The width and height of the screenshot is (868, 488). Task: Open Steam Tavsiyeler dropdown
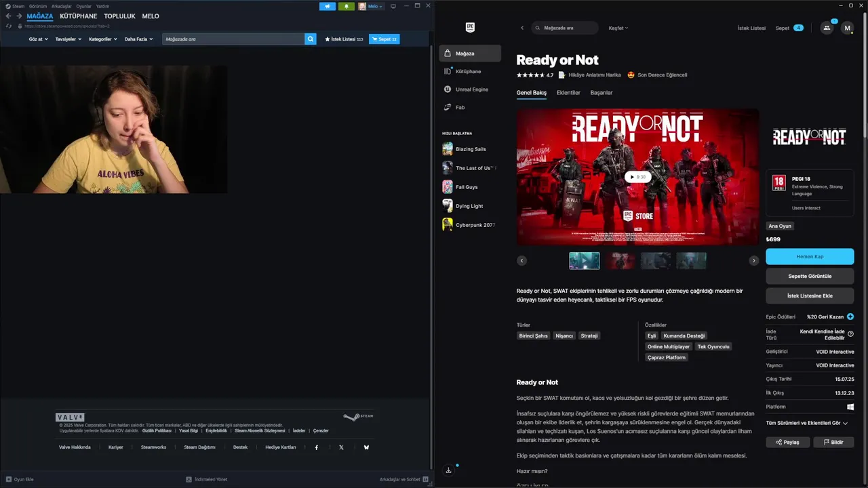[x=68, y=39]
